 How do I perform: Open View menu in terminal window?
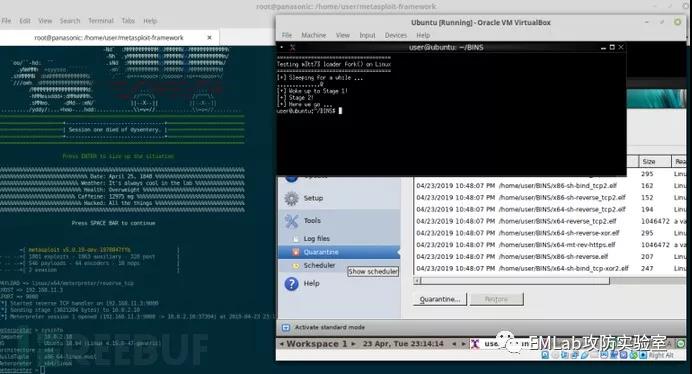[x=45, y=21]
